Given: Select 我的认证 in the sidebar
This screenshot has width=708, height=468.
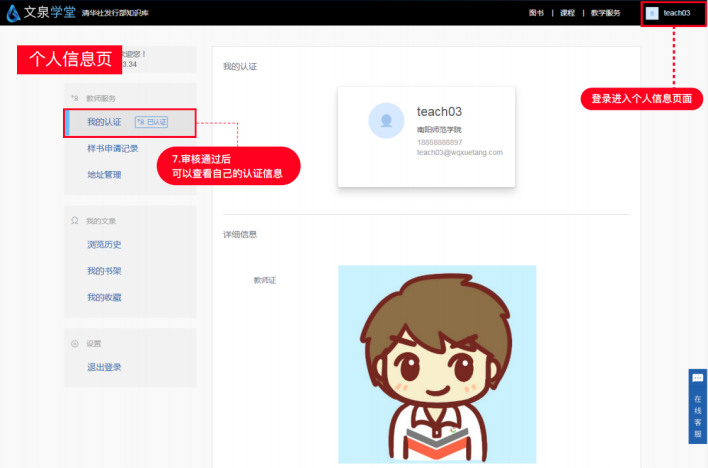Looking at the screenshot, I should pos(103,122).
